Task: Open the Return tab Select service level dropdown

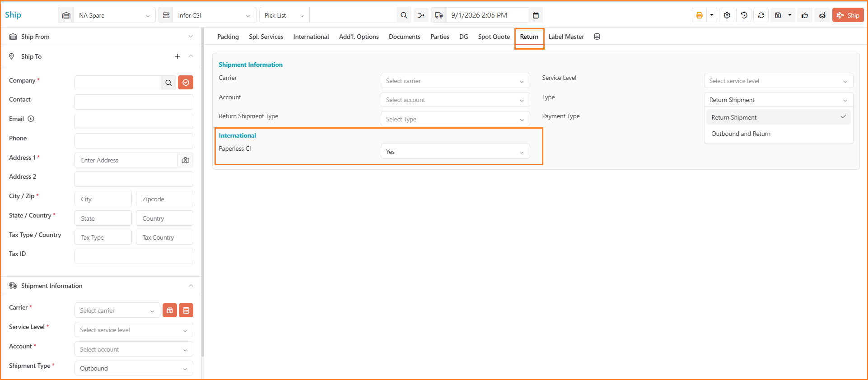Action: 779,81
